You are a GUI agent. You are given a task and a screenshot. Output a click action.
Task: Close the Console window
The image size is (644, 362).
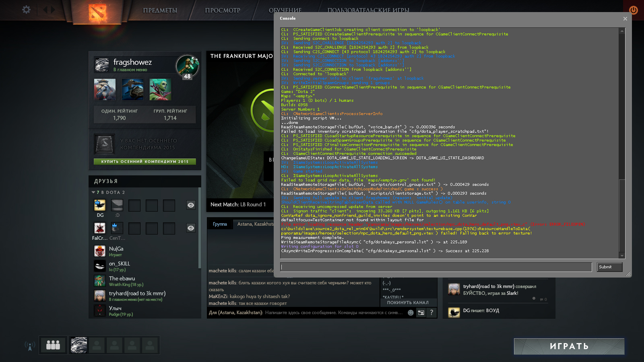click(x=625, y=19)
